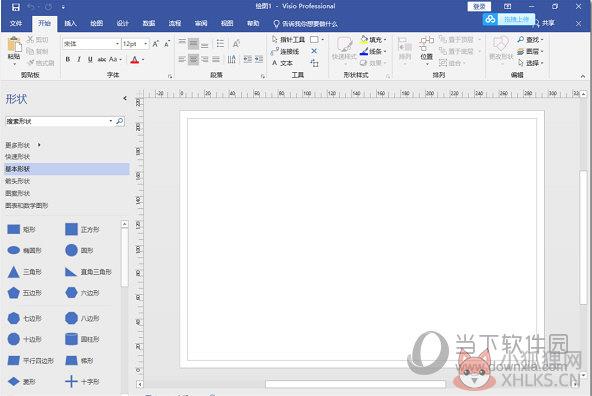Open the Arrow Shapes (箭头形状) stencil
The height and width of the screenshot is (396, 592).
click(x=18, y=181)
